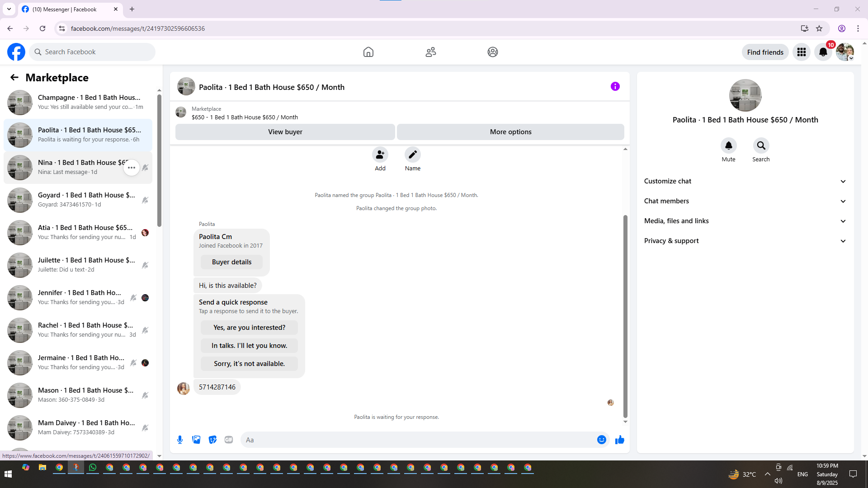Open the Friends tab in top navigation
This screenshot has height=488, width=868.
[x=430, y=52]
